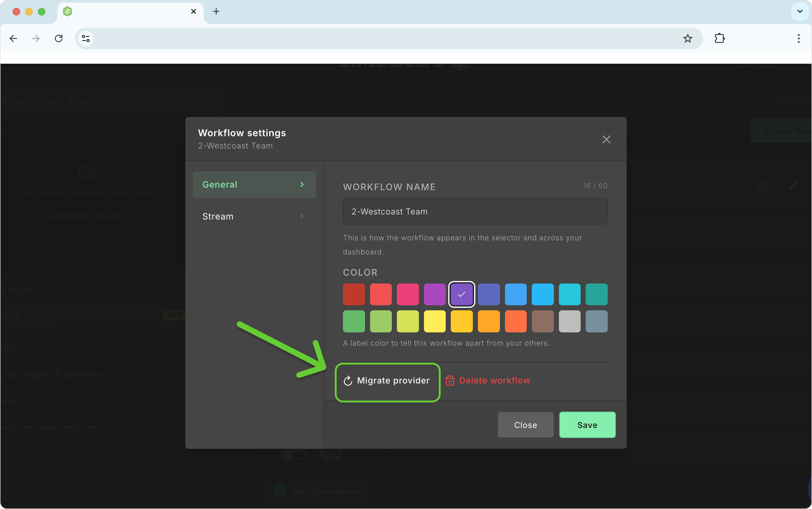The image size is (812, 509).
Task: Select the Switchboard browser tab favicon
Action: [67, 11]
